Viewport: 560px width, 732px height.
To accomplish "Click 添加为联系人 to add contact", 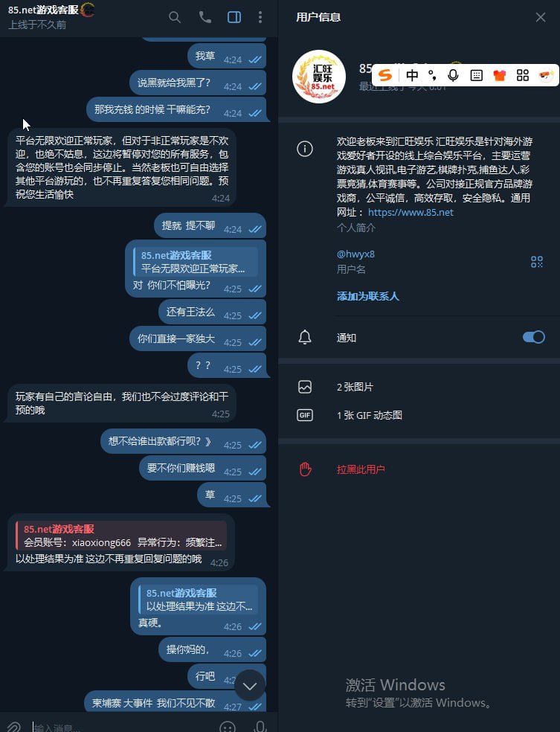I will pos(367,296).
